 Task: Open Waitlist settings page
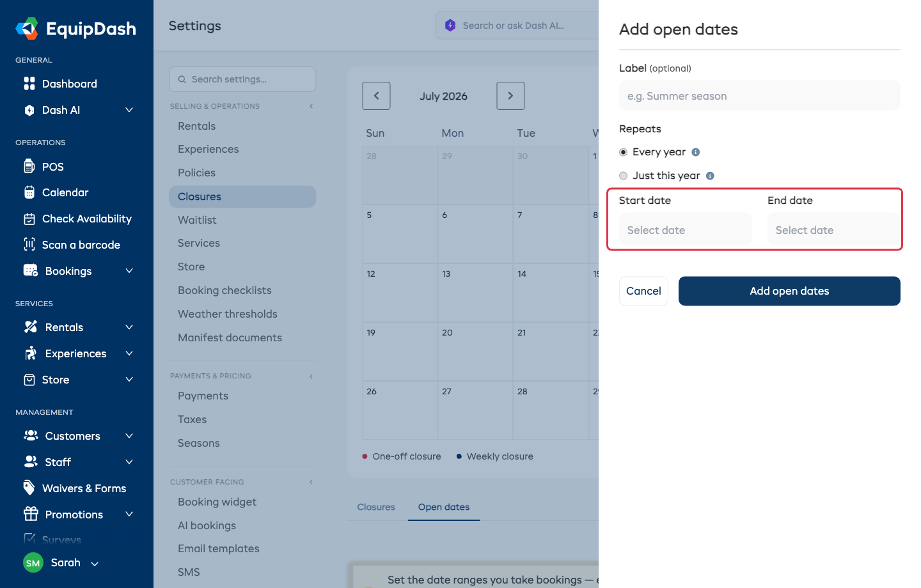(x=197, y=220)
